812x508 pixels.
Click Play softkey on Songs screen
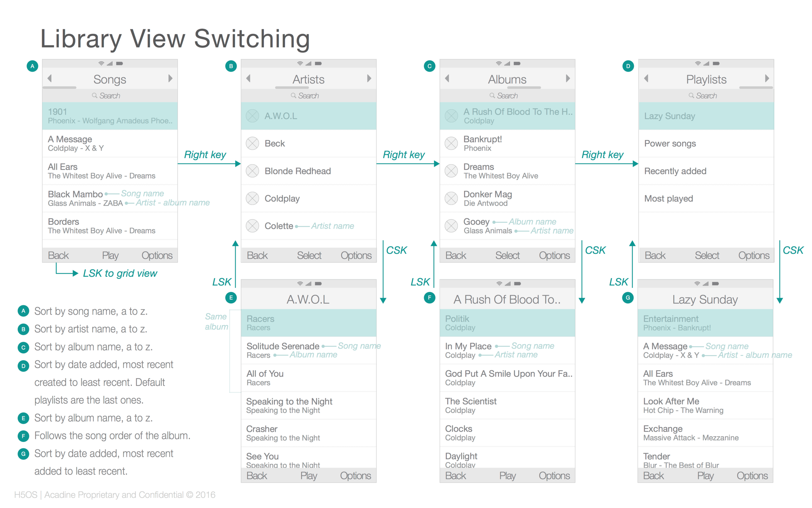point(110,255)
